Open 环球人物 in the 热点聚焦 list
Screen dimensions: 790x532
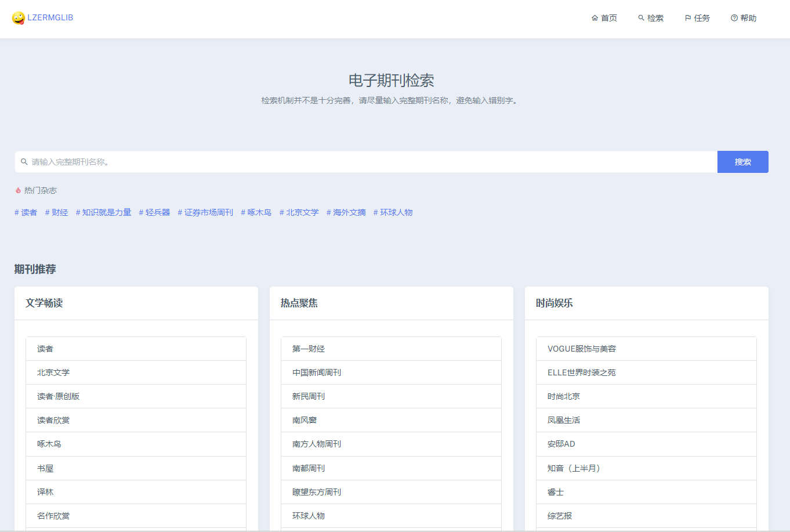[x=392, y=516]
